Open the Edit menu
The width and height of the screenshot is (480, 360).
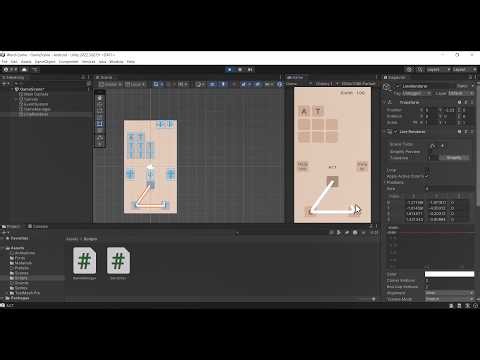click(x=14, y=62)
